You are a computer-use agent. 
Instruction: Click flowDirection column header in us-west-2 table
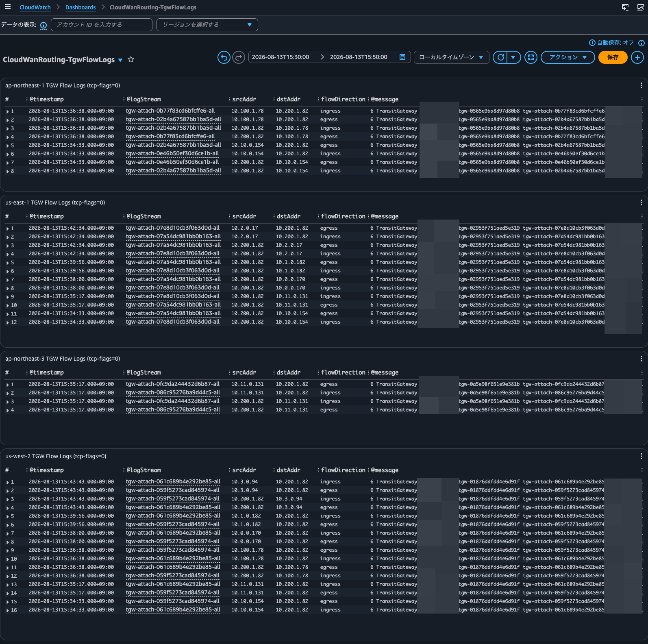344,470
